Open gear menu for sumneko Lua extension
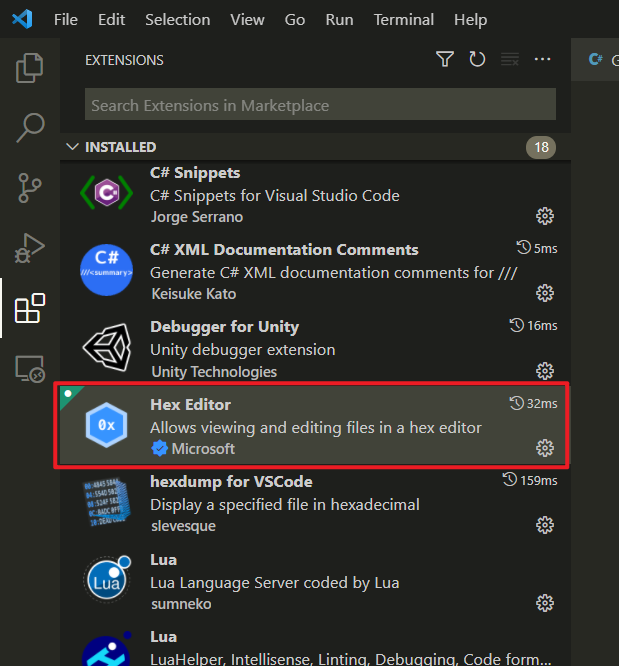 [545, 603]
